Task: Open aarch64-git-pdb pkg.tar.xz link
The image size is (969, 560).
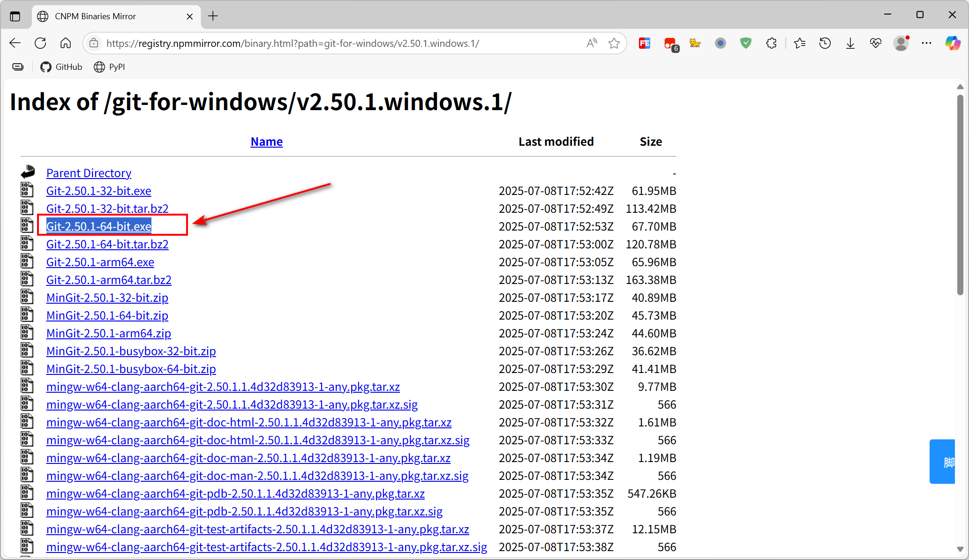Action: click(235, 493)
